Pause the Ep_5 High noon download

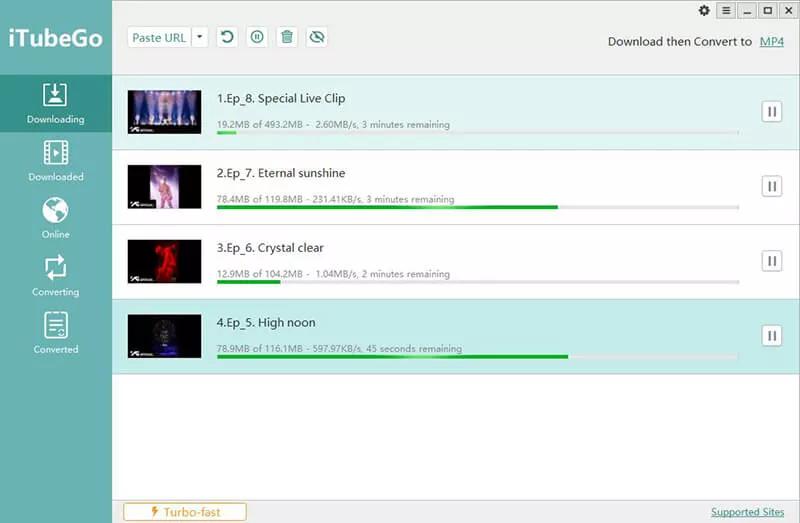pyautogui.click(x=772, y=336)
